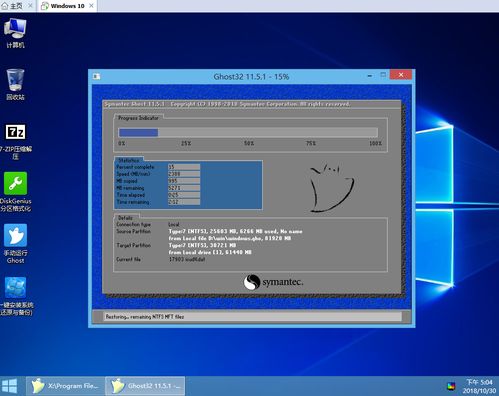Open the DiskGenius partition tool icon
The image size is (499, 396).
pos(15,192)
